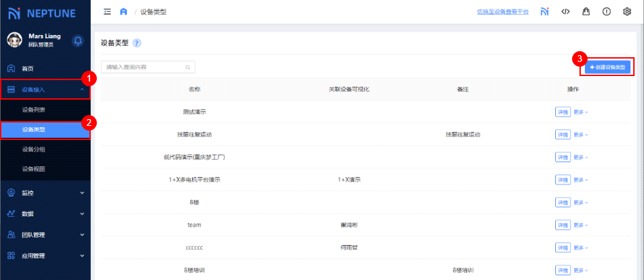This screenshot has width=644, height=280.
Task: Click Mars Liang's user avatar
Action: pyautogui.click(x=15, y=40)
